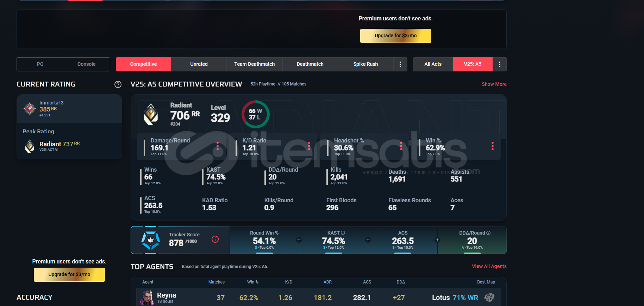Sort agents by Matches column
Image resolution: width=644 pixels, height=306 pixels.
pyautogui.click(x=217, y=282)
